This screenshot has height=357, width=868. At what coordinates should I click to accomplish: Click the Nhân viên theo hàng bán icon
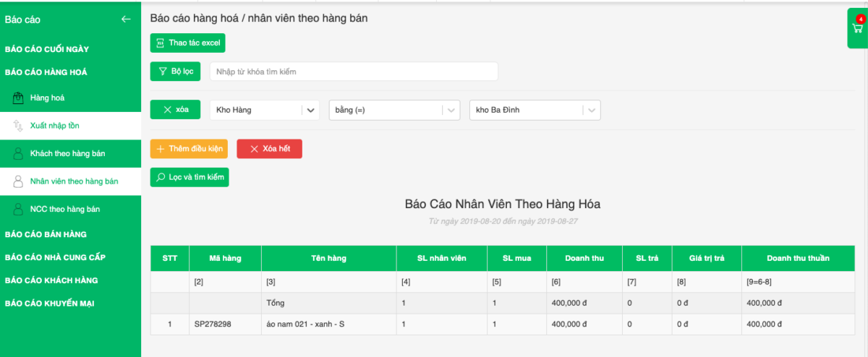tap(18, 181)
